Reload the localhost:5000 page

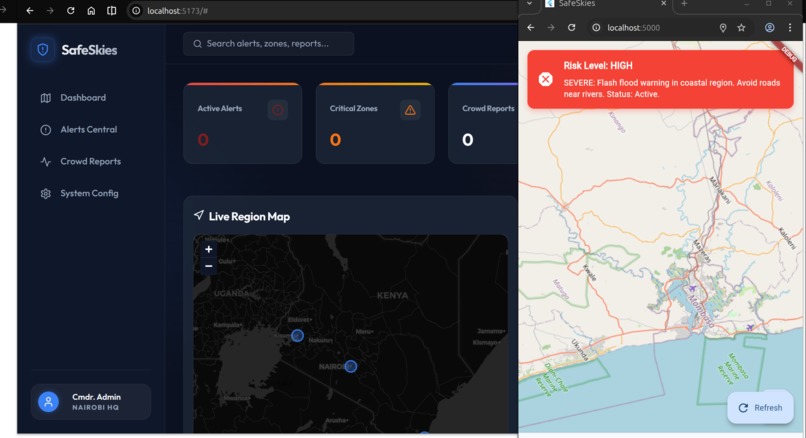[571, 28]
